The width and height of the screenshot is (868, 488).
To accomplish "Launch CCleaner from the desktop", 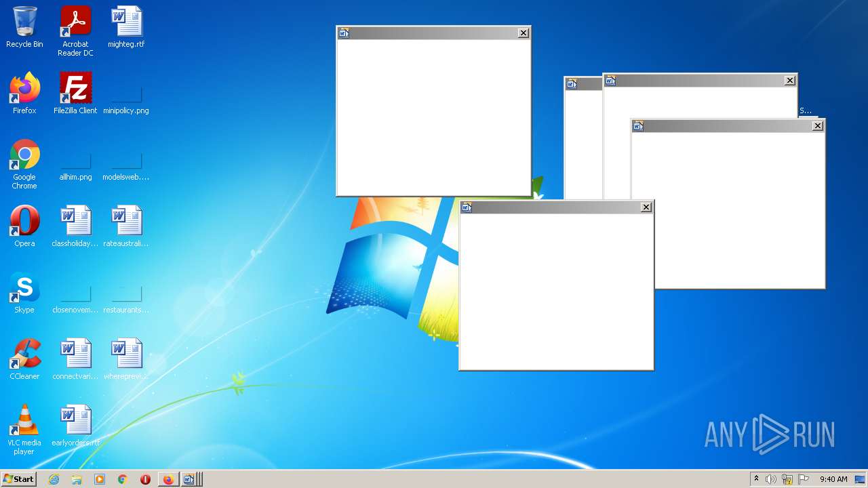I will [x=24, y=359].
